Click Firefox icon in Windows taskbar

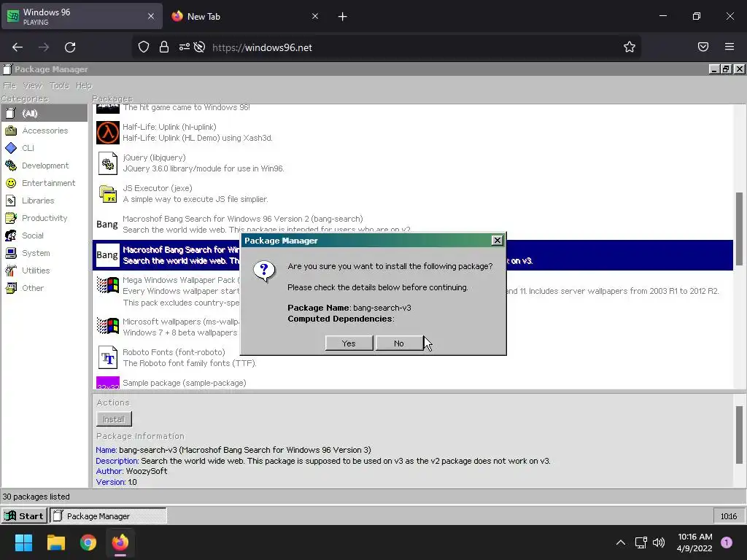click(x=120, y=542)
